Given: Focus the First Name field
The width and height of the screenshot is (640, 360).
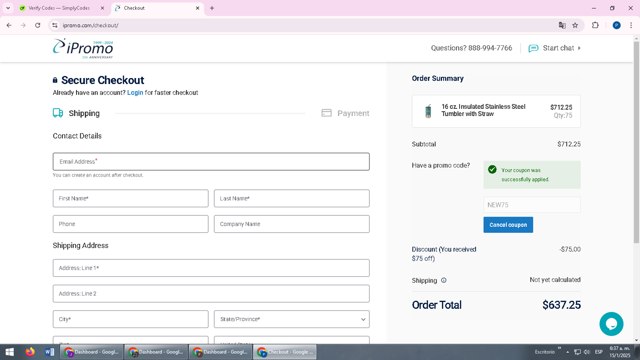Looking at the screenshot, I should coord(131,198).
